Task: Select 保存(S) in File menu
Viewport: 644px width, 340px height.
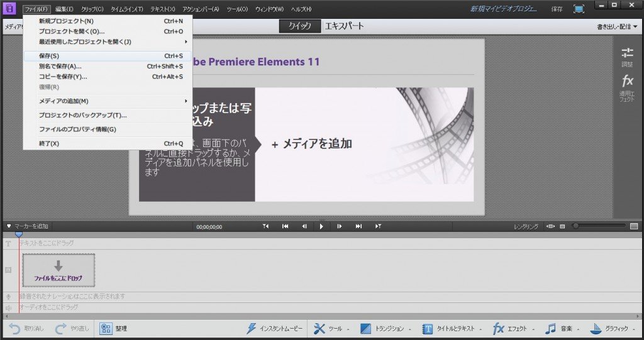Action: coord(108,56)
